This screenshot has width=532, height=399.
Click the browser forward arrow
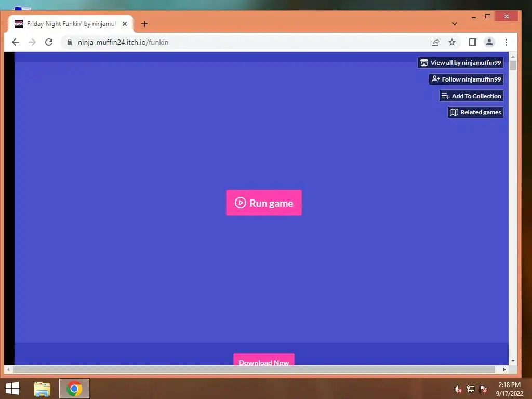[x=32, y=42]
